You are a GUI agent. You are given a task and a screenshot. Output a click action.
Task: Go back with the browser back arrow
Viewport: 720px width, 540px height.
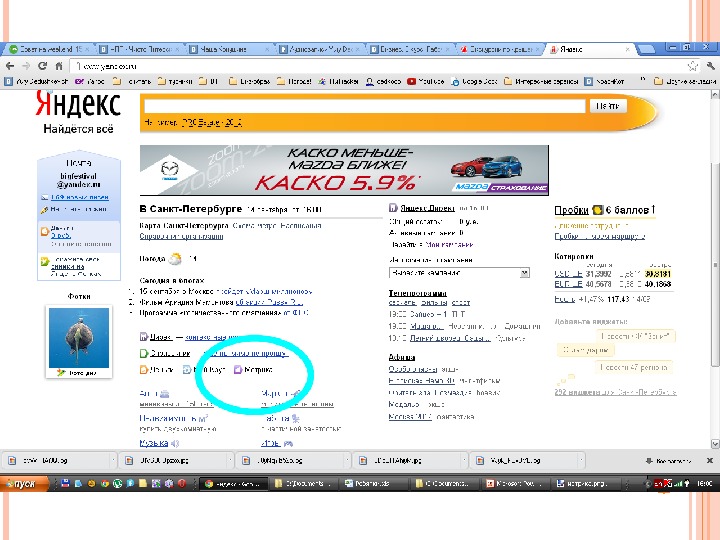click(10, 66)
